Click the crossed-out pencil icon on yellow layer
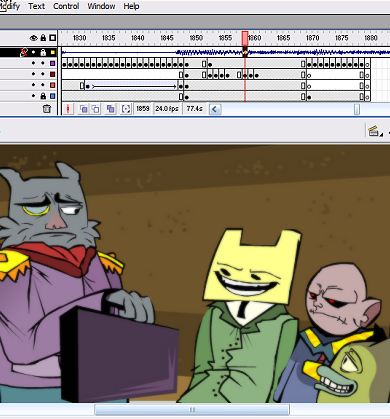The image size is (390, 419). pyautogui.click(x=24, y=52)
